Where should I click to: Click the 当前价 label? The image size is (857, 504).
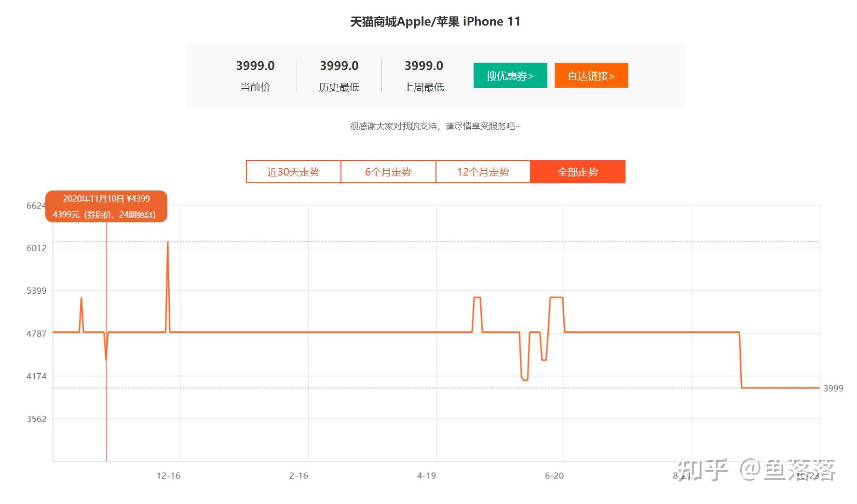255,87
